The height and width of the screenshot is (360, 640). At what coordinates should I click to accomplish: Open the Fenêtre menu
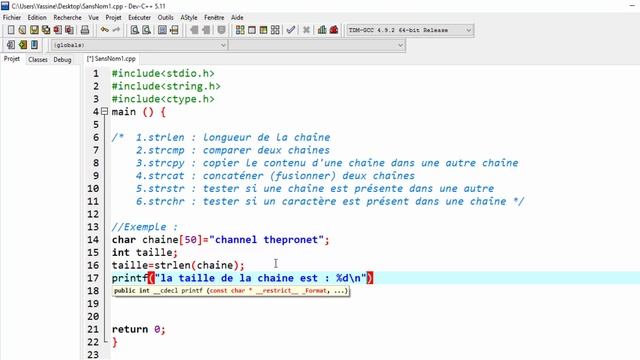214,18
